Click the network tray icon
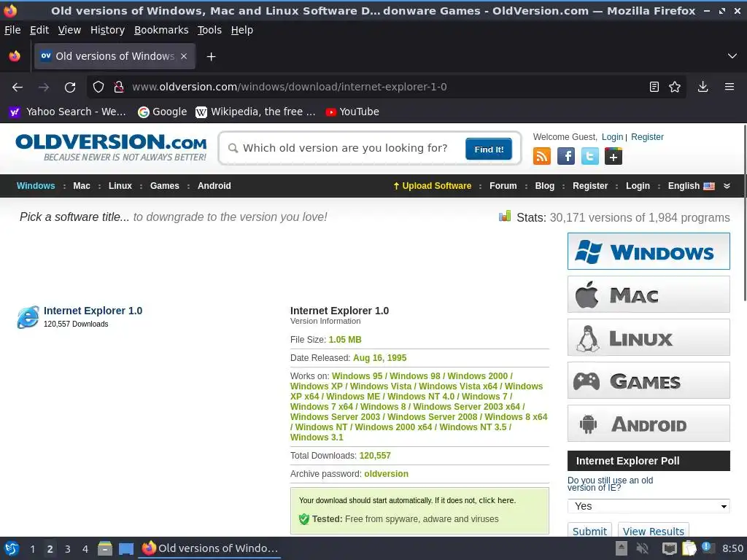 point(670,548)
